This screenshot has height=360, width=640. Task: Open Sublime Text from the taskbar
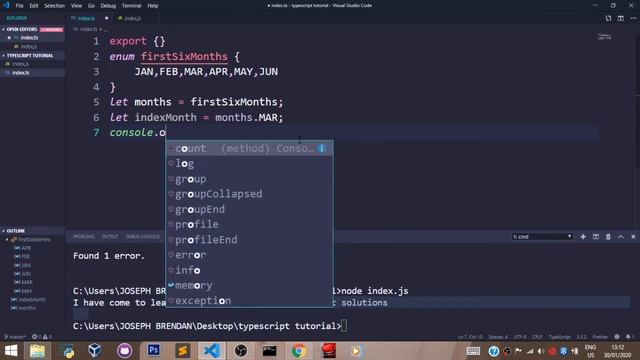182,351
